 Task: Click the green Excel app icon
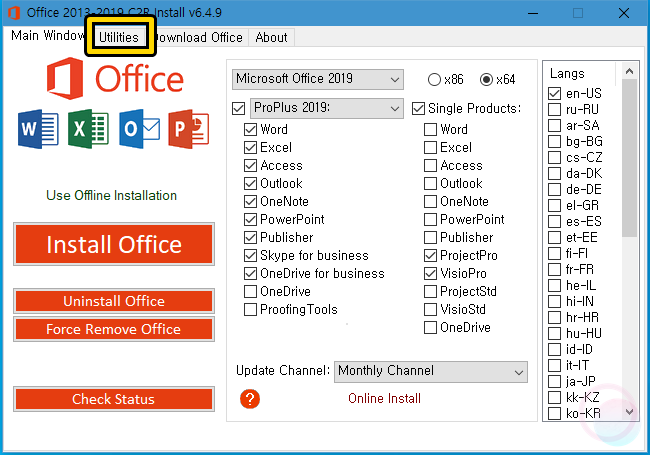[88, 129]
